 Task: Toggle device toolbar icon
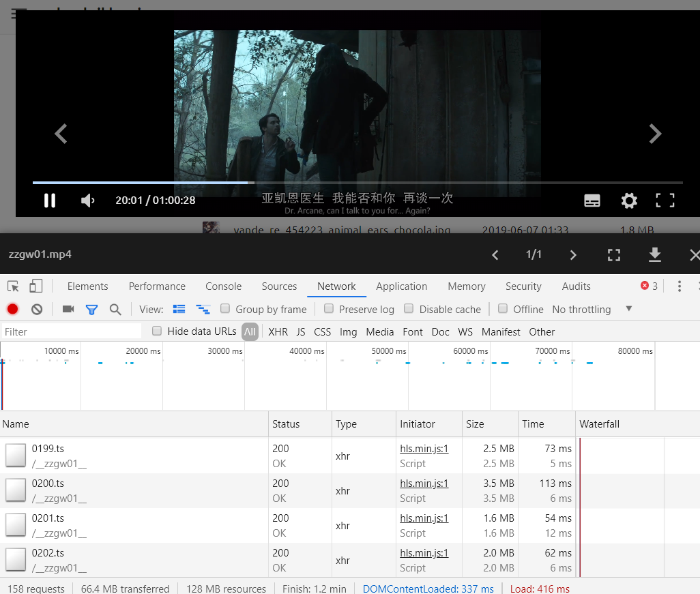pos(35,286)
